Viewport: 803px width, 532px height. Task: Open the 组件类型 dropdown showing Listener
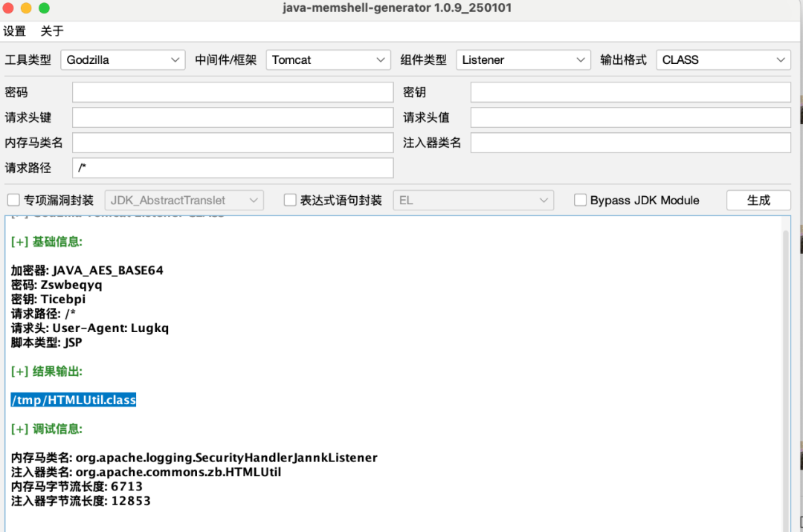coord(523,60)
